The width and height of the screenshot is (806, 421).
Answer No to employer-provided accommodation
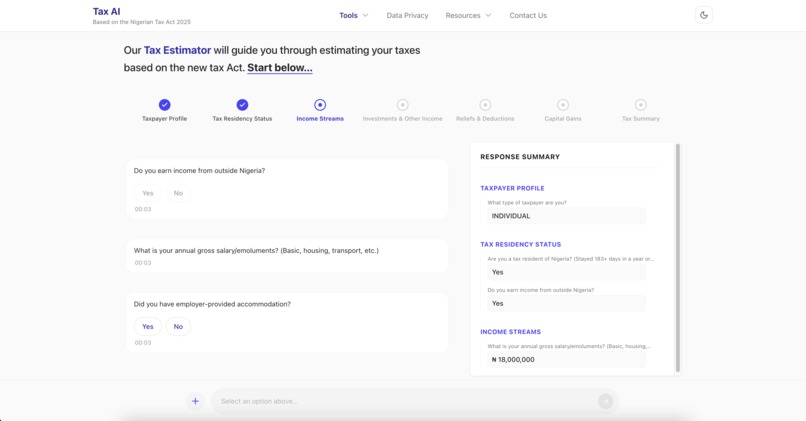click(178, 326)
